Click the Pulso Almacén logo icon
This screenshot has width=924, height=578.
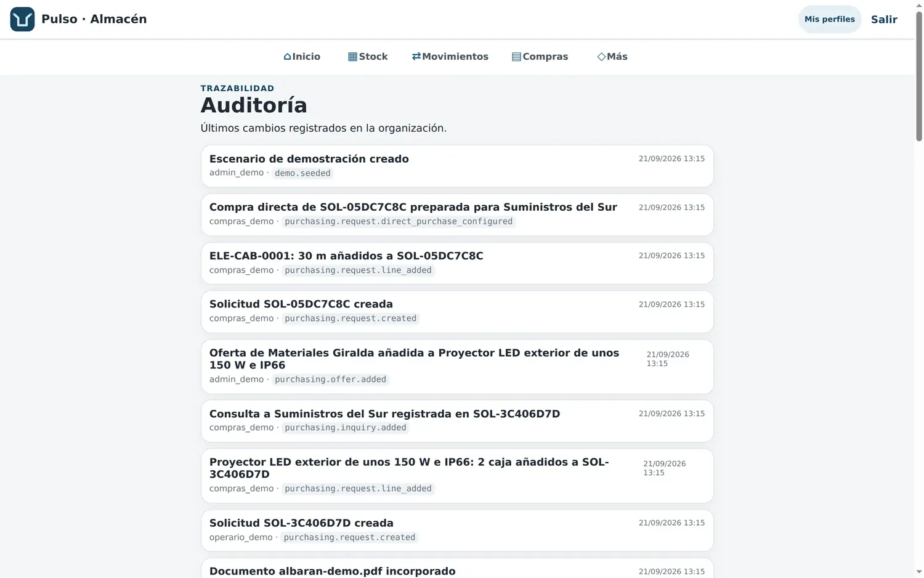tap(22, 19)
